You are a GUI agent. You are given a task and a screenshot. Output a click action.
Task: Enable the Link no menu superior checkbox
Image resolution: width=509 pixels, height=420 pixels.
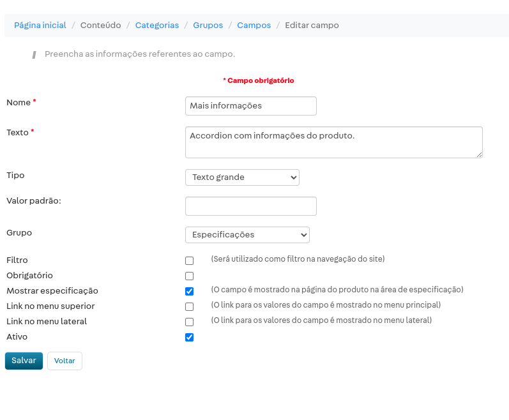[189, 307]
